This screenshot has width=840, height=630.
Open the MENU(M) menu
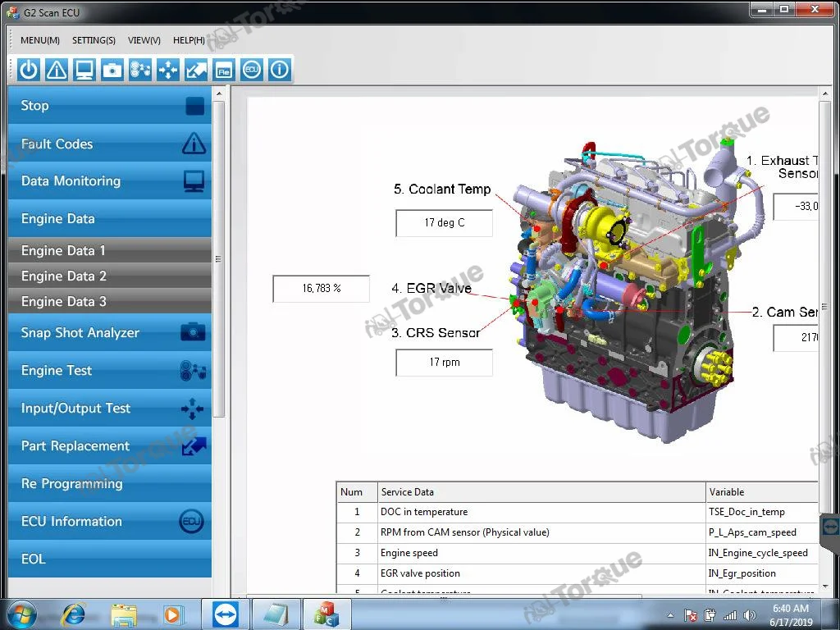point(39,40)
